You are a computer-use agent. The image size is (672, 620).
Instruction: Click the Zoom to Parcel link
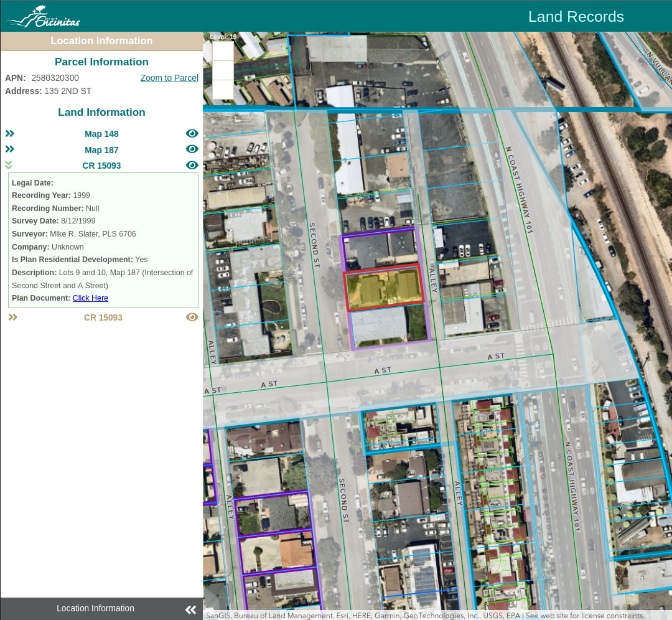point(169,78)
